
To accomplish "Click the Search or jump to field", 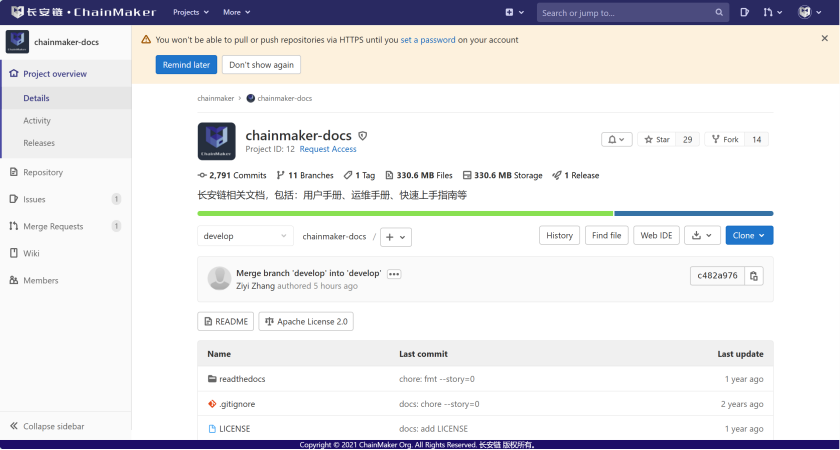I will coord(633,13).
